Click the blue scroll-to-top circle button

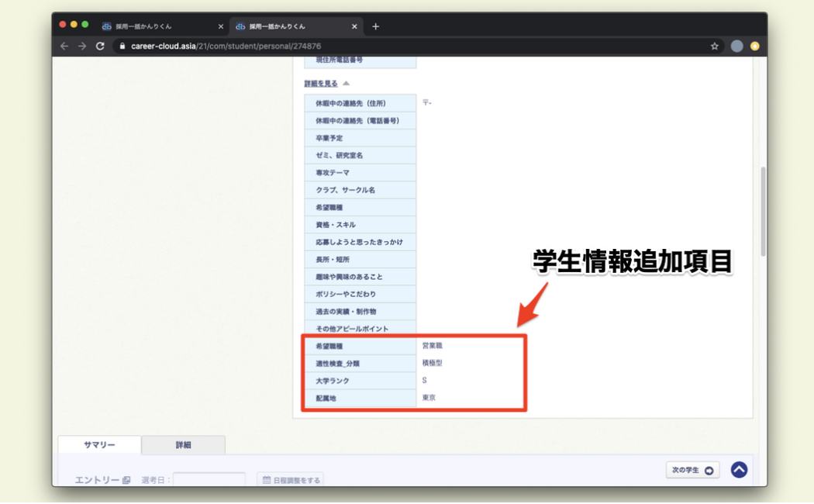[739, 470]
